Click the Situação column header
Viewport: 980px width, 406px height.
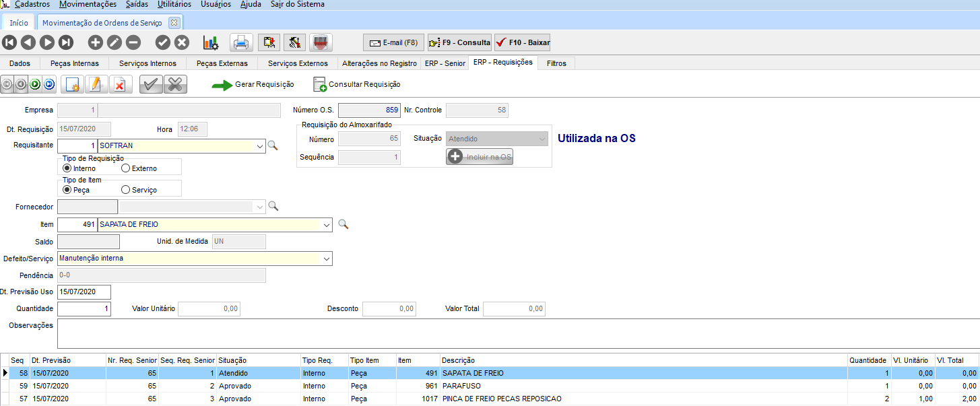coord(258,361)
